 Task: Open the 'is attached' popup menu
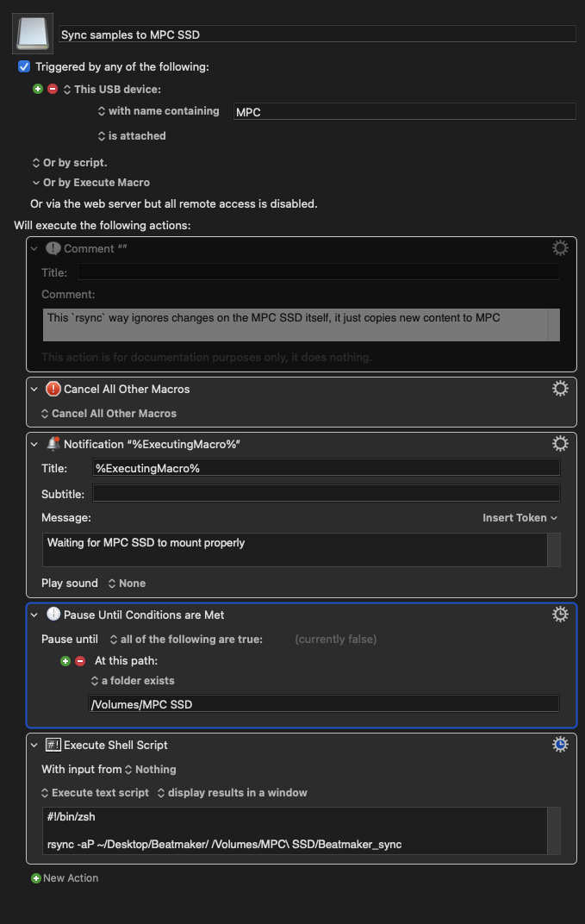(132, 136)
